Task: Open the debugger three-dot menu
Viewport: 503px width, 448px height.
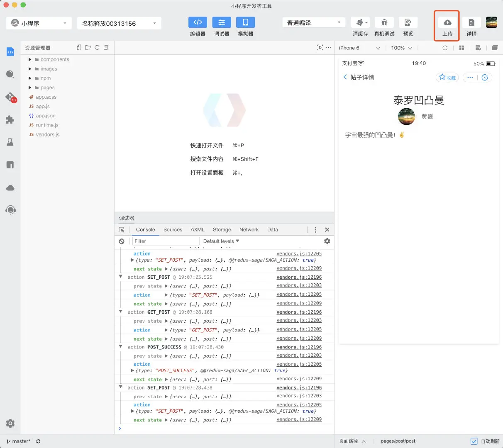Action: [x=315, y=230]
